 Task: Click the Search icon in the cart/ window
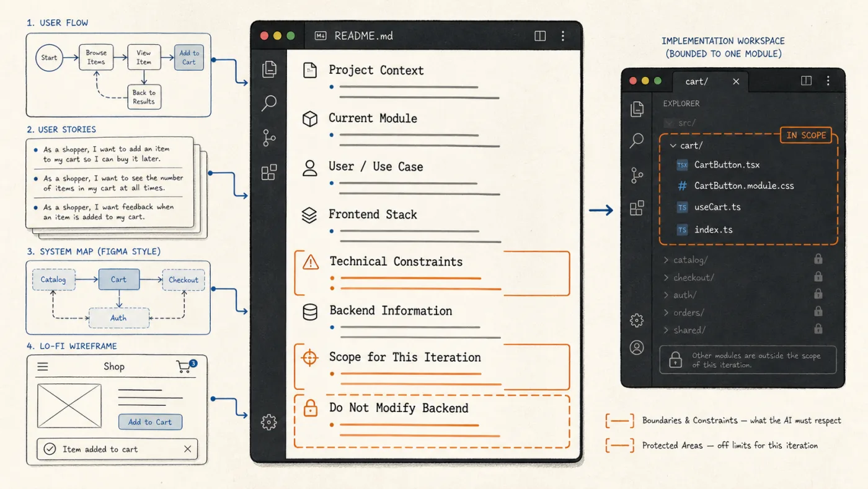pos(637,141)
